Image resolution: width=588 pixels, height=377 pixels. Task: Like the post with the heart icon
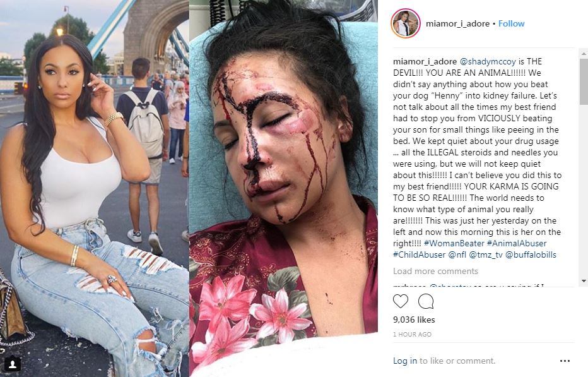(401, 301)
